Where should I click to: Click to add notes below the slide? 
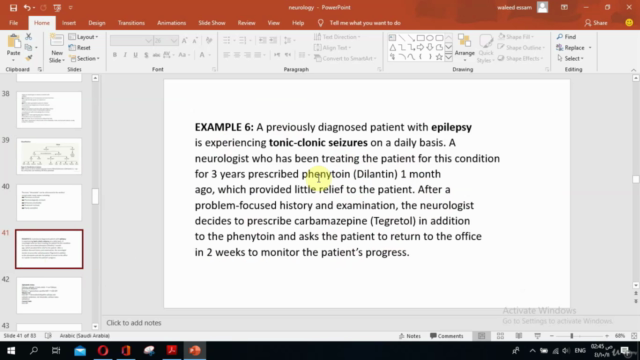pos(134,323)
